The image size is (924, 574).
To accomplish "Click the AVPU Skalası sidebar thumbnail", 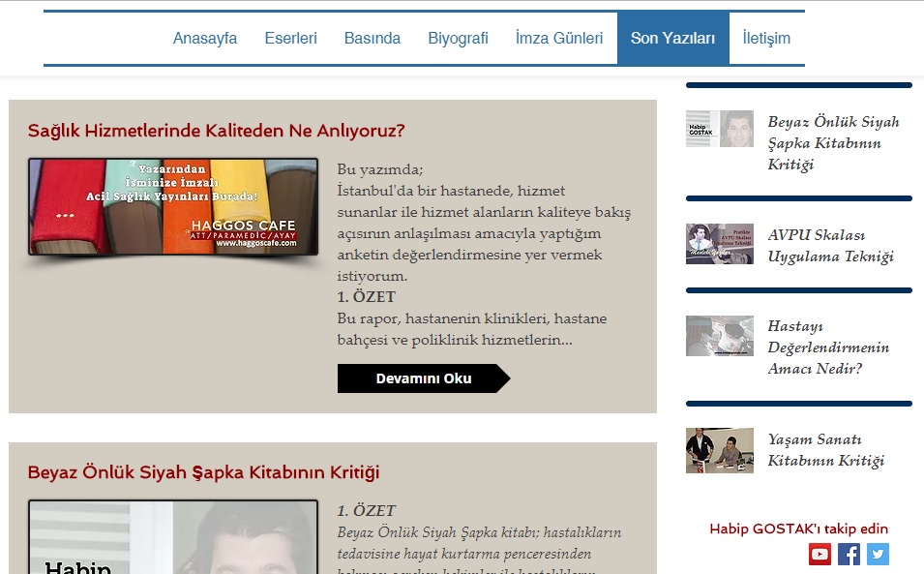I will click(x=720, y=244).
